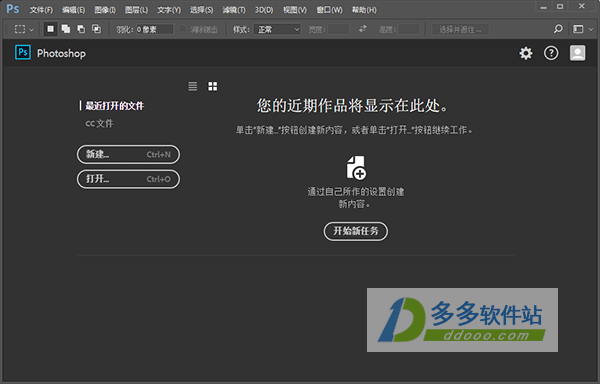600x384 pixels.
Task: Click the Ps logo in title bar
Action: click(13, 9)
